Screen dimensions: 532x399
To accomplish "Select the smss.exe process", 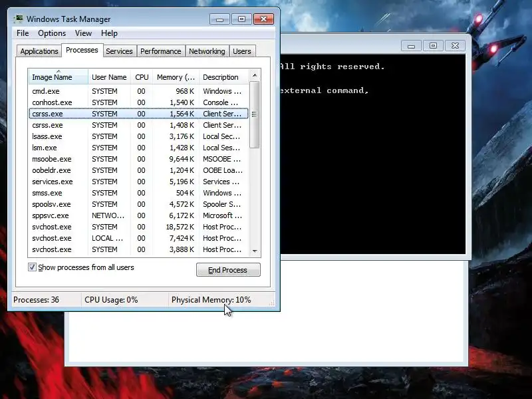I will (138, 193).
